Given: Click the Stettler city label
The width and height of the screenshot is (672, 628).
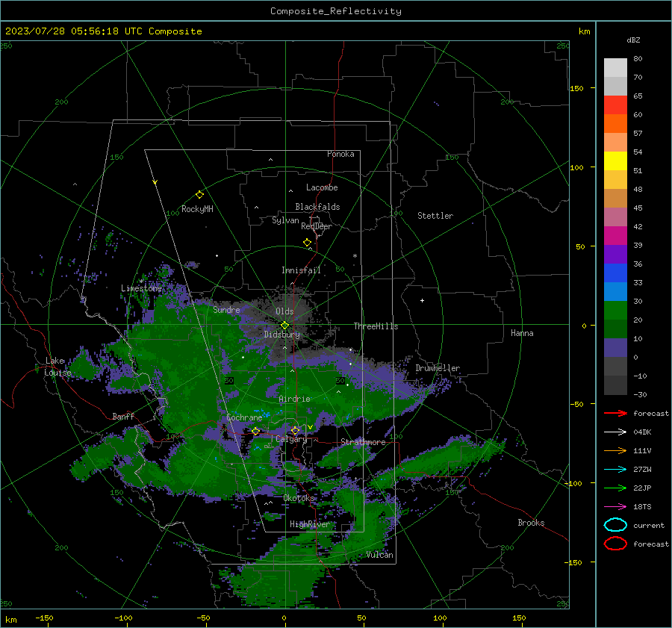Looking at the screenshot, I should pyautogui.click(x=435, y=216).
